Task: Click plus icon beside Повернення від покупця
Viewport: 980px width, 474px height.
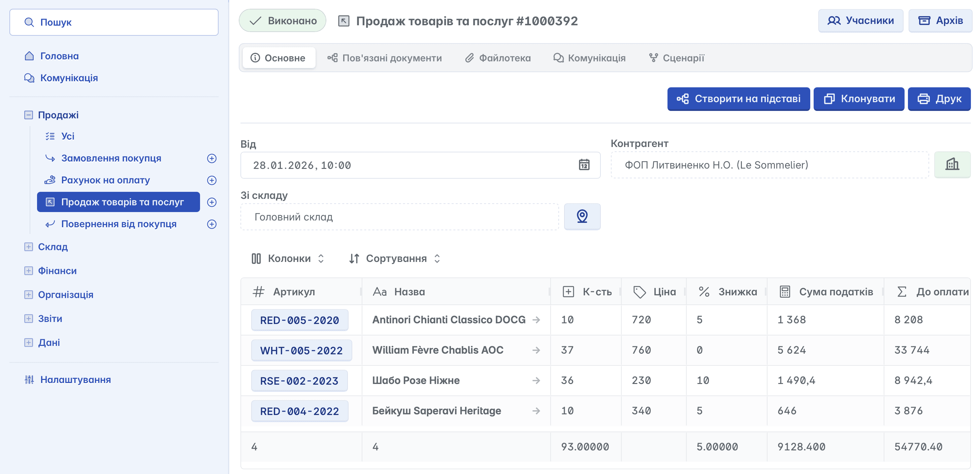Action: click(x=212, y=224)
